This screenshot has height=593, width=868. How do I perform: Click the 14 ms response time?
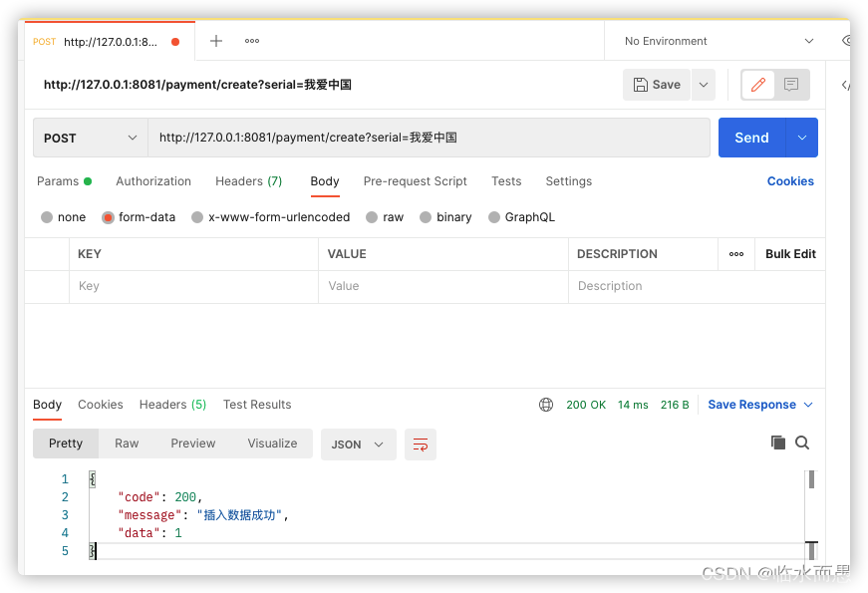(x=633, y=405)
